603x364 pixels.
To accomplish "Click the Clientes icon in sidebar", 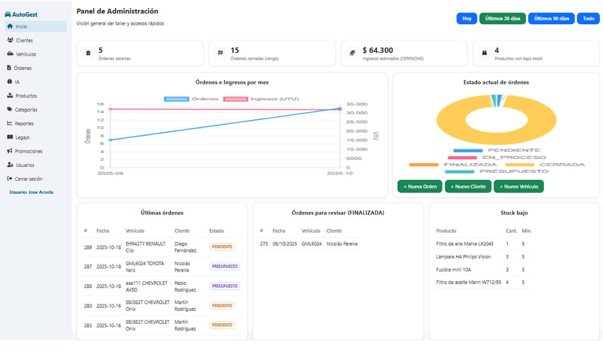I will click(x=10, y=40).
